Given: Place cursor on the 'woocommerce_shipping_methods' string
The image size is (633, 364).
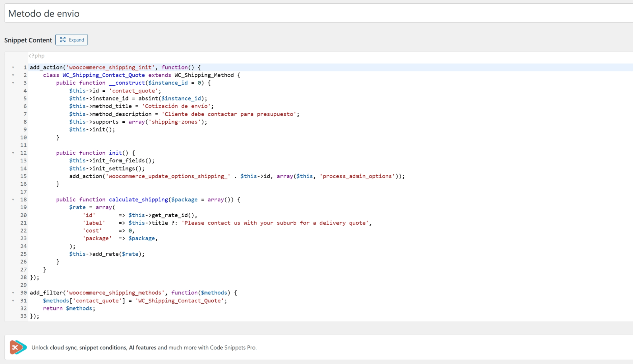Looking at the screenshot, I should [115, 293].
